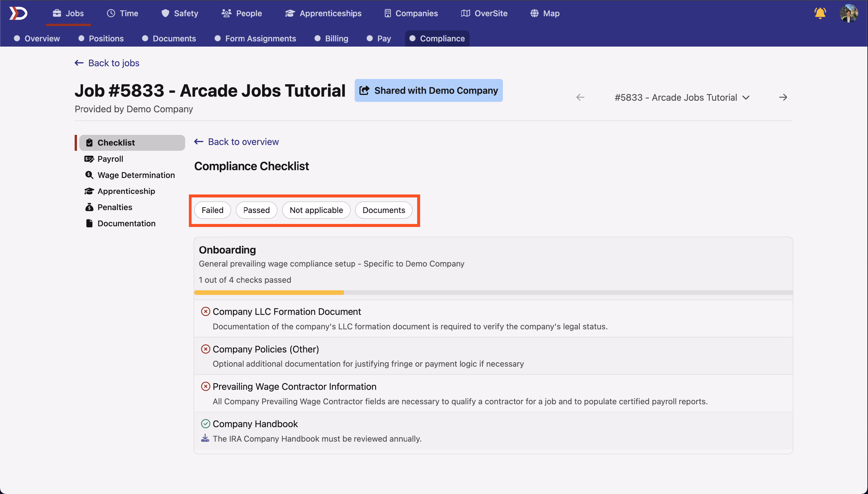The image size is (868, 494).
Task: Click the OverSite map-book icon
Action: [465, 13]
